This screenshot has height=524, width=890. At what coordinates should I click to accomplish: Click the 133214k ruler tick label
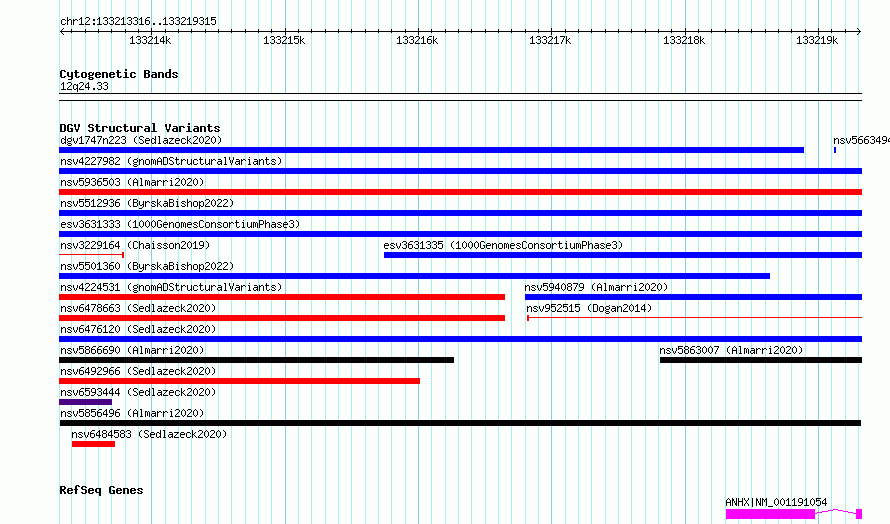[150, 40]
